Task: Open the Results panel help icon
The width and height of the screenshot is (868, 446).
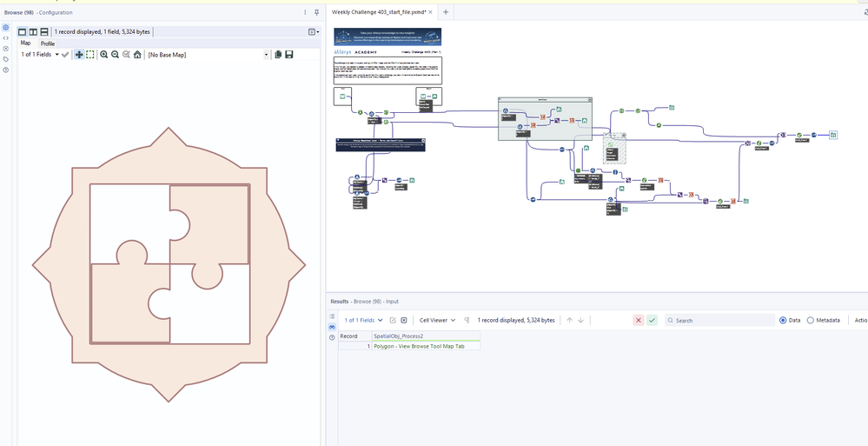Action: pyautogui.click(x=332, y=337)
